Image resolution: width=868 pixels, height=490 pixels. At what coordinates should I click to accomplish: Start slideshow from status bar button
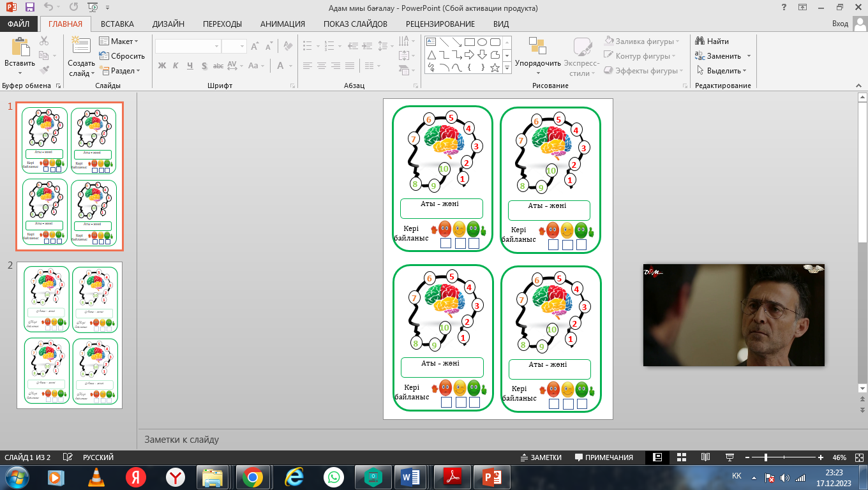[730, 457]
